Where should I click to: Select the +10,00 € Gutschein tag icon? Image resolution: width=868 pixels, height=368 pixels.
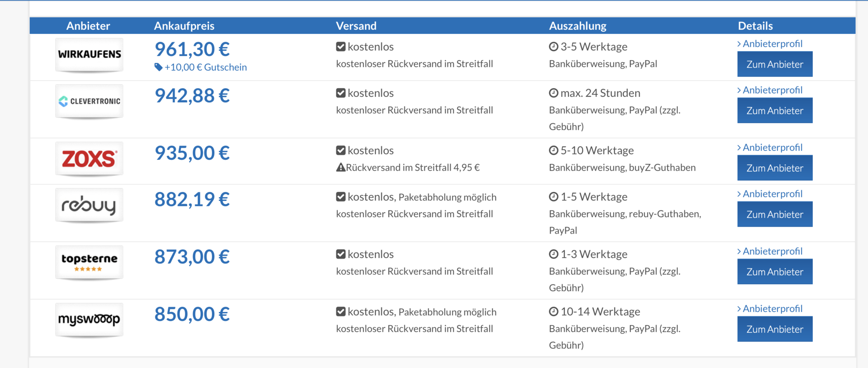tap(158, 67)
